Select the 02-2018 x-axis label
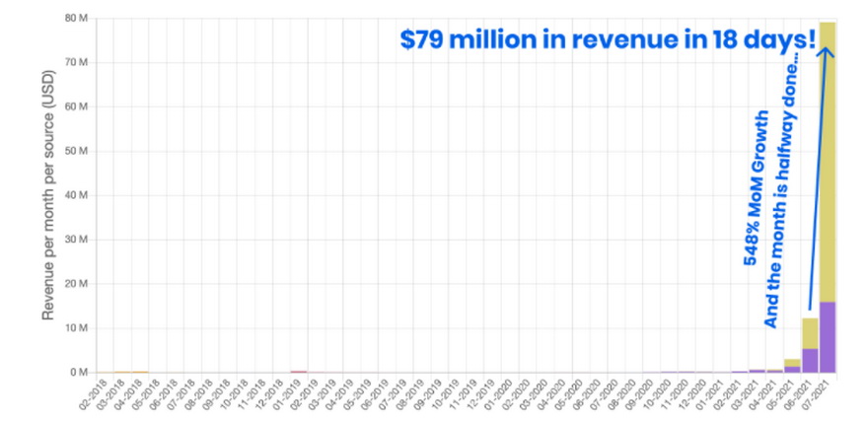868x421 pixels. 92,394
